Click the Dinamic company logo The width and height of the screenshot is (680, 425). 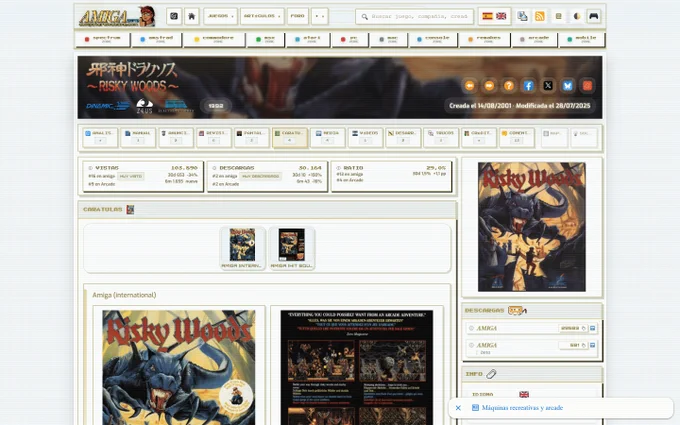[108, 105]
